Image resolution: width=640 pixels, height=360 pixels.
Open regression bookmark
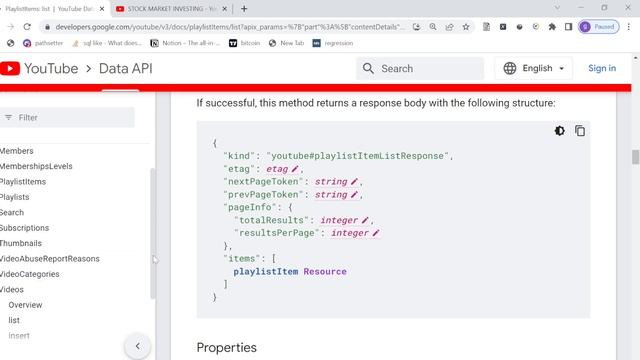coord(333,43)
